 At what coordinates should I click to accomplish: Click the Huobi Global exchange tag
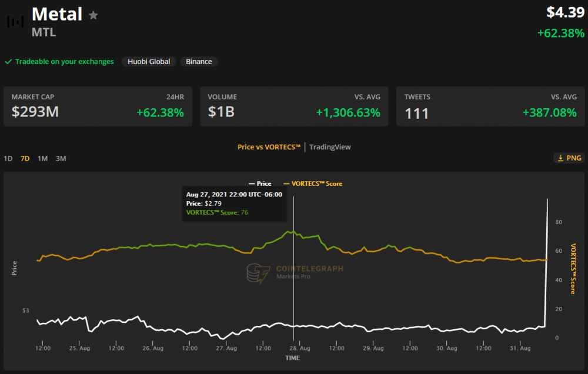coord(149,62)
